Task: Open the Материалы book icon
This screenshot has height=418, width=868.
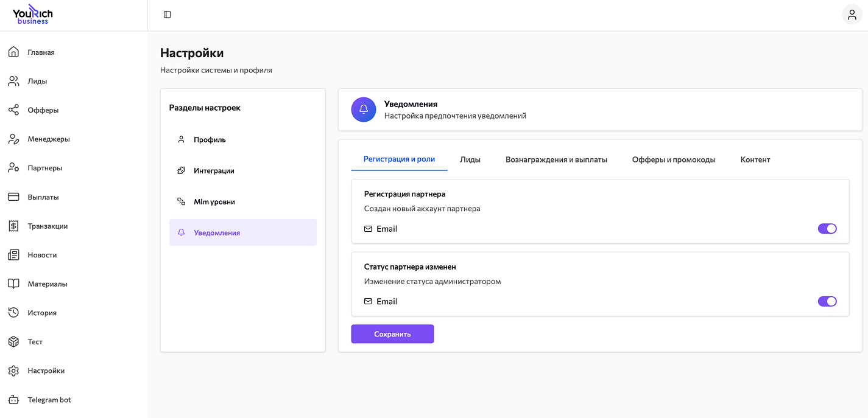Action: point(13,284)
